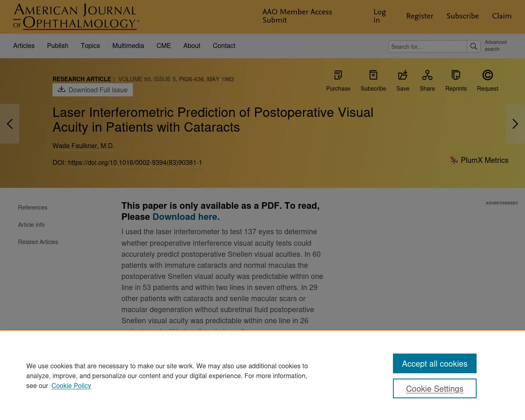The height and width of the screenshot is (420, 525).
Task: Click the Reprints icon
Action: click(x=456, y=75)
